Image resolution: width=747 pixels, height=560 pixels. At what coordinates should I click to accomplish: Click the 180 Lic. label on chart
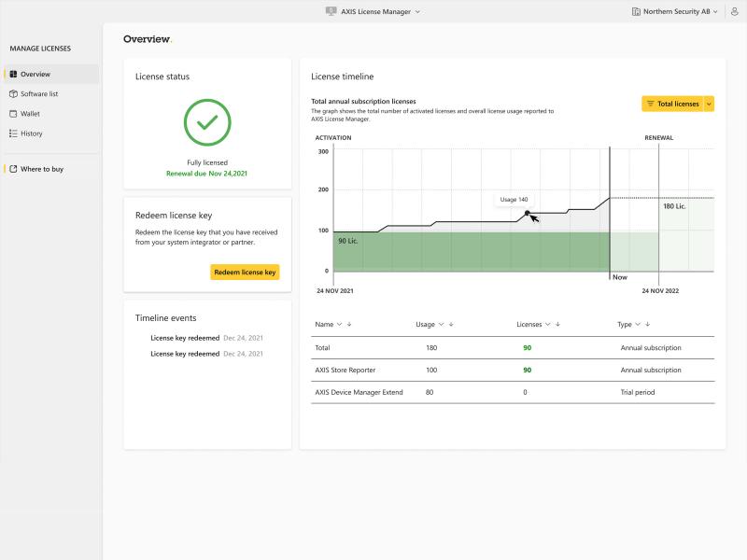click(674, 206)
